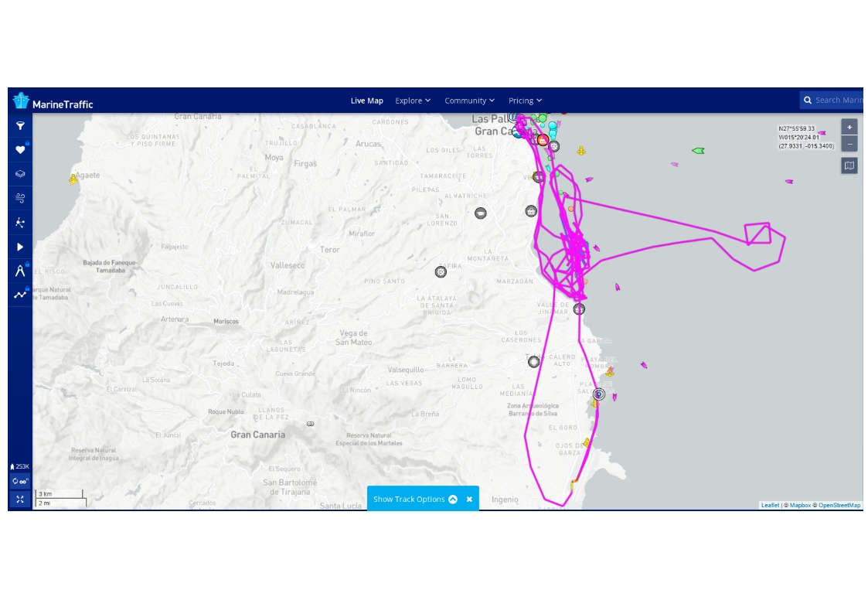Click the magenta vessel east of Marzagán
The image size is (868, 614).
coord(618,287)
